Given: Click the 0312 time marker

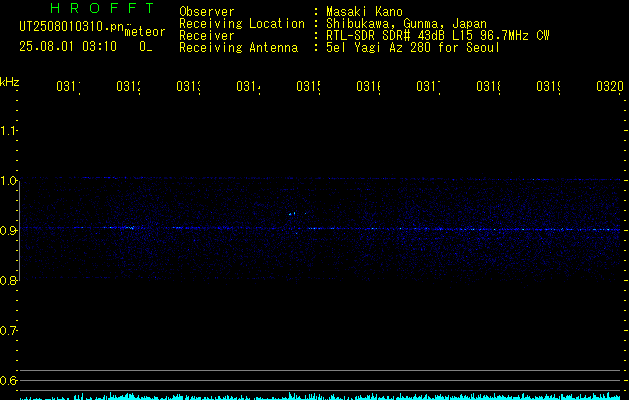Looking at the screenshot, I should tap(128, 86).
